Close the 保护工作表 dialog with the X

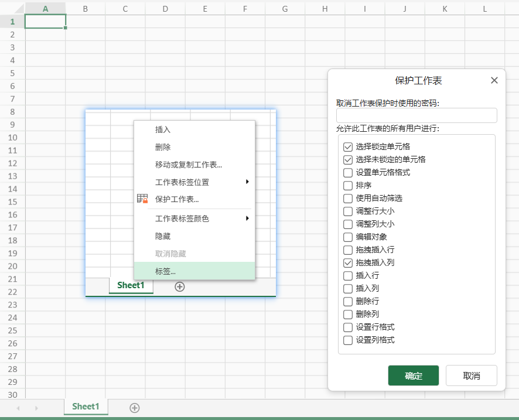click(494, 80)
